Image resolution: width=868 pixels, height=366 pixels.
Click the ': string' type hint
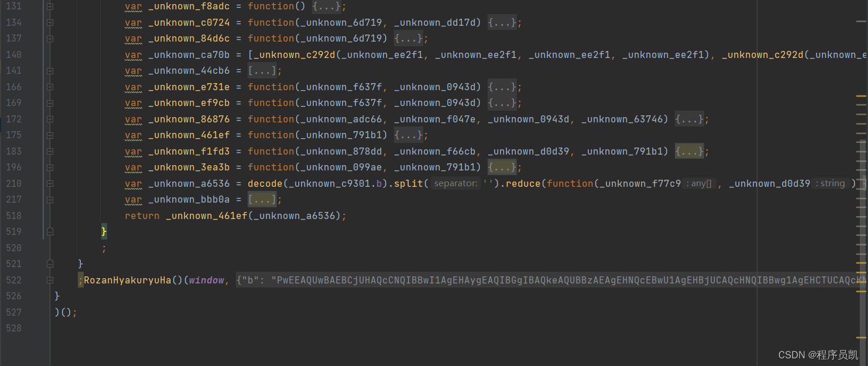pyautogui.click(x=831, y=184)
